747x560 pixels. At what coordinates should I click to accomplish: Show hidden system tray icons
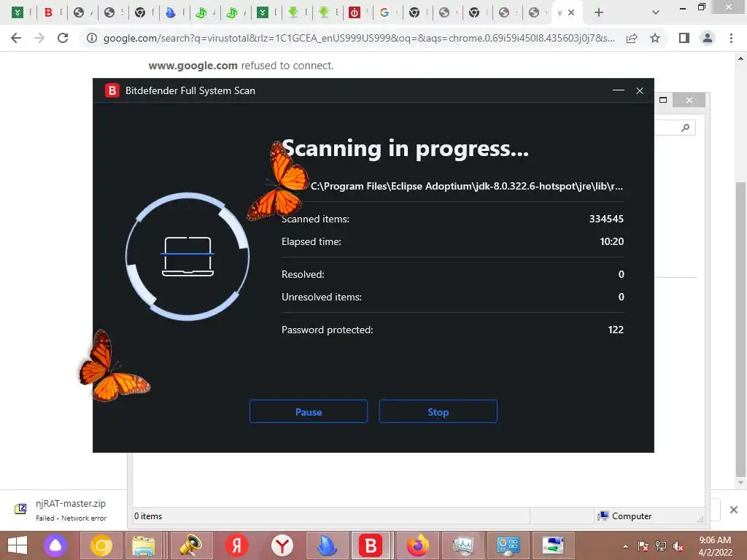(625, 547)
